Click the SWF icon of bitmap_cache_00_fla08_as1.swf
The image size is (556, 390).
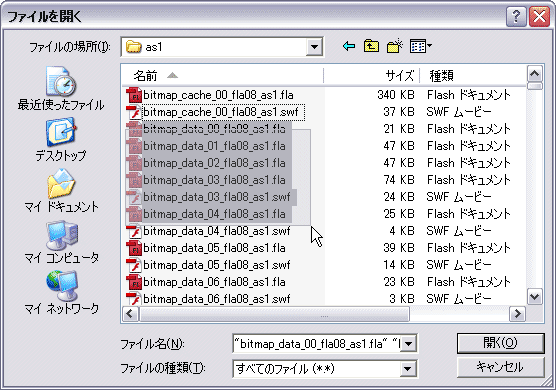coord(134,112)
